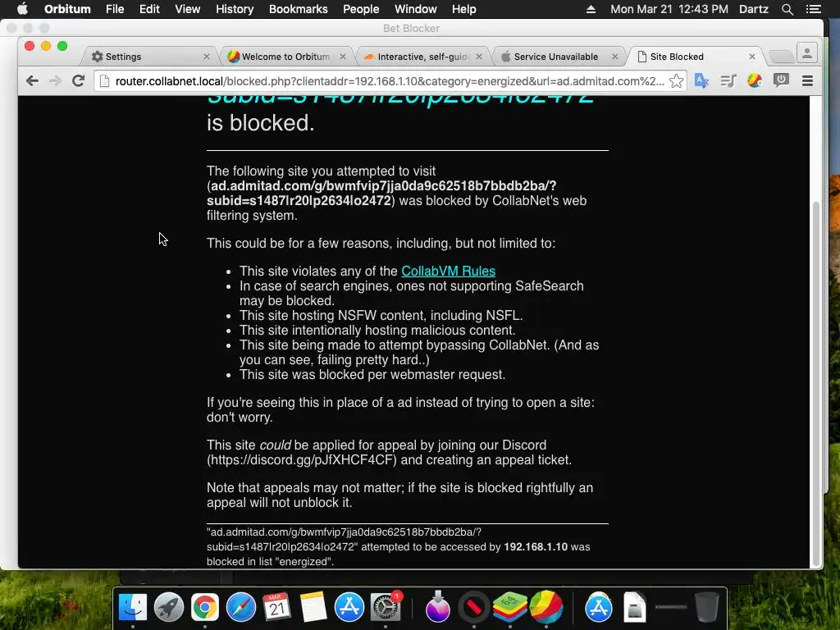Switch to the Interactive, self-guided tab
Image resolution: width=840 pixels, height=630 pixels.
[x=422, y=57]
